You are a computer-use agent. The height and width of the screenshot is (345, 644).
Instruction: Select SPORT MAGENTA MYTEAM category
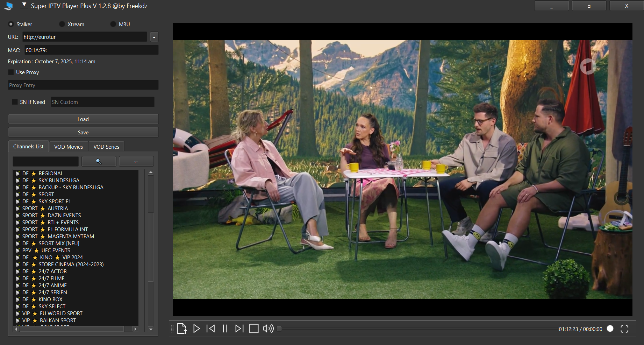tap(76, 236)
